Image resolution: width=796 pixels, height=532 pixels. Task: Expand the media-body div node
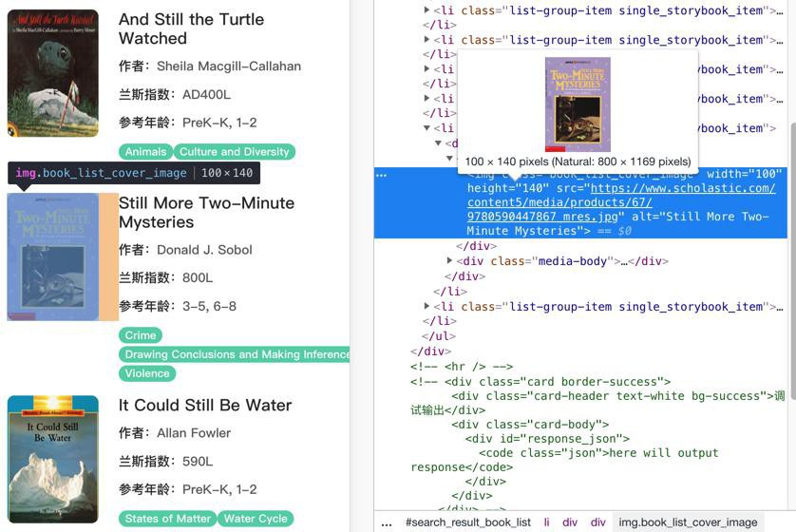(449, 261)
